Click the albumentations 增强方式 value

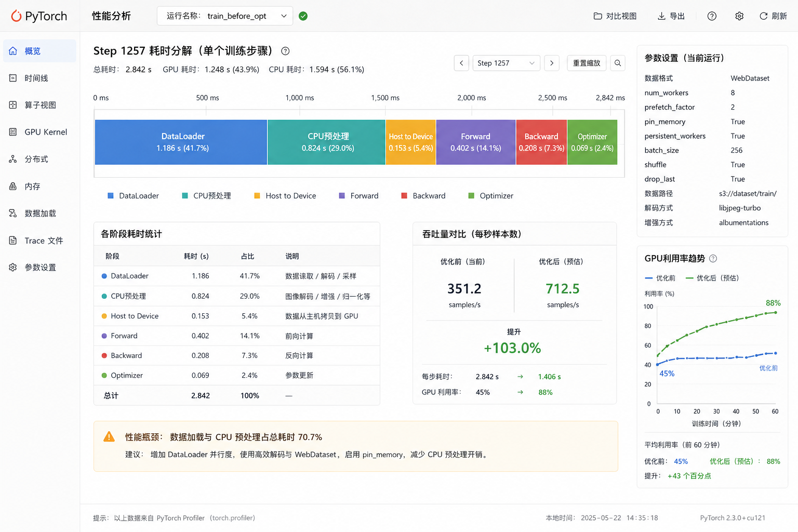click(744, 222)
